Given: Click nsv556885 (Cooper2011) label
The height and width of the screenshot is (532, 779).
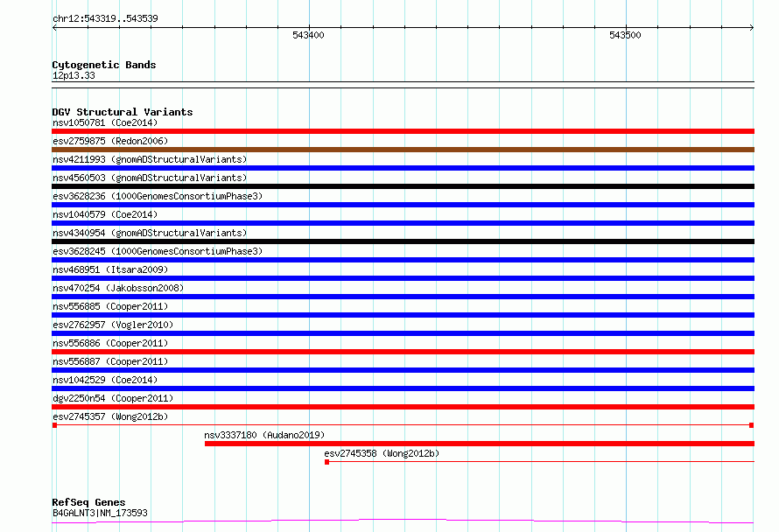Looking at the screenshot, I should (x=110, y=306).
